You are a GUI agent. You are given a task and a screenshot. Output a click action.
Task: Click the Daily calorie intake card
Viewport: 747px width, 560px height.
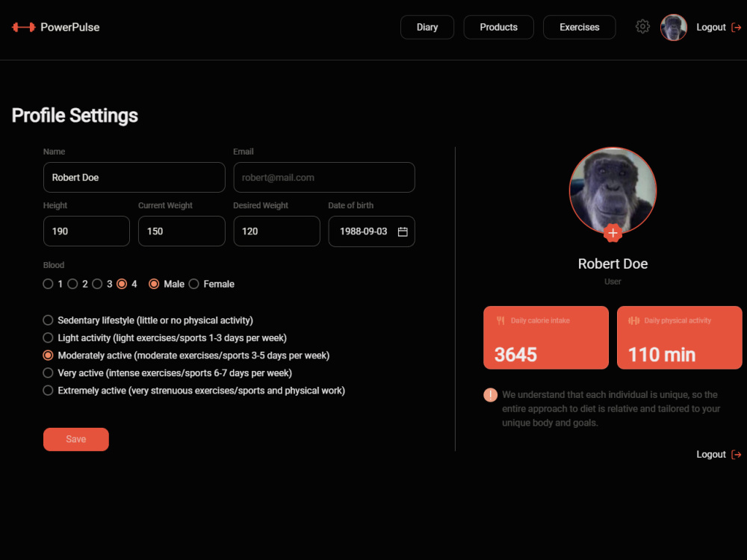coord(546,337)
